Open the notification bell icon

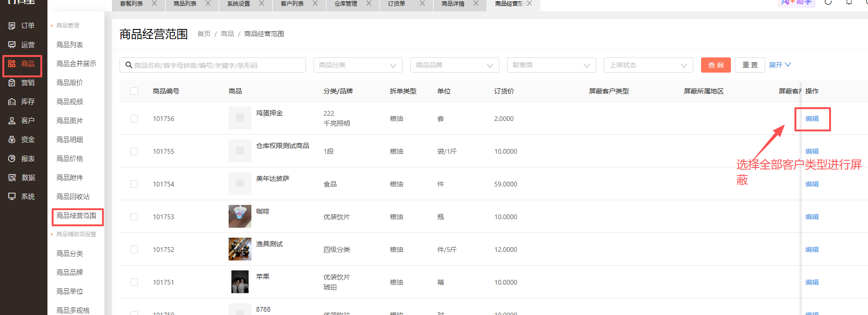[849, 2]
